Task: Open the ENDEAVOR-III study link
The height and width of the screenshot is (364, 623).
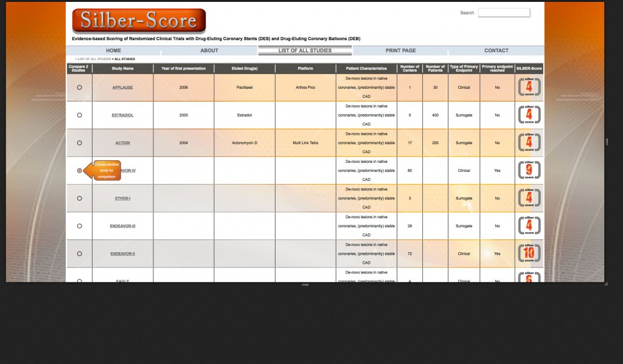Action: click(x=122, y=226)
